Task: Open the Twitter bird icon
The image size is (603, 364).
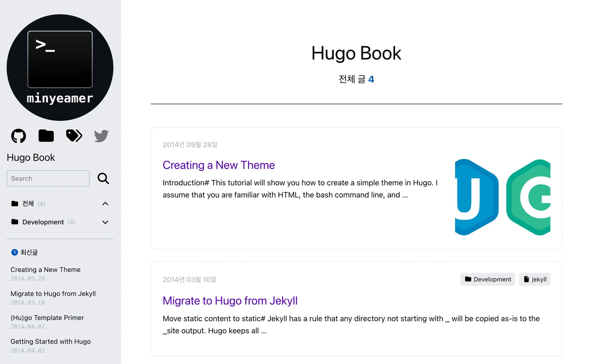Action: pyautogui.click(x=101, y=136)
